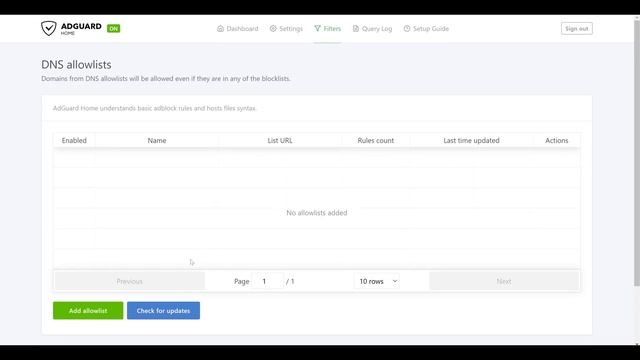Click the Filters funnel icon
The width and height of the screenshot is (640, 360).
[x=318, y=29]
